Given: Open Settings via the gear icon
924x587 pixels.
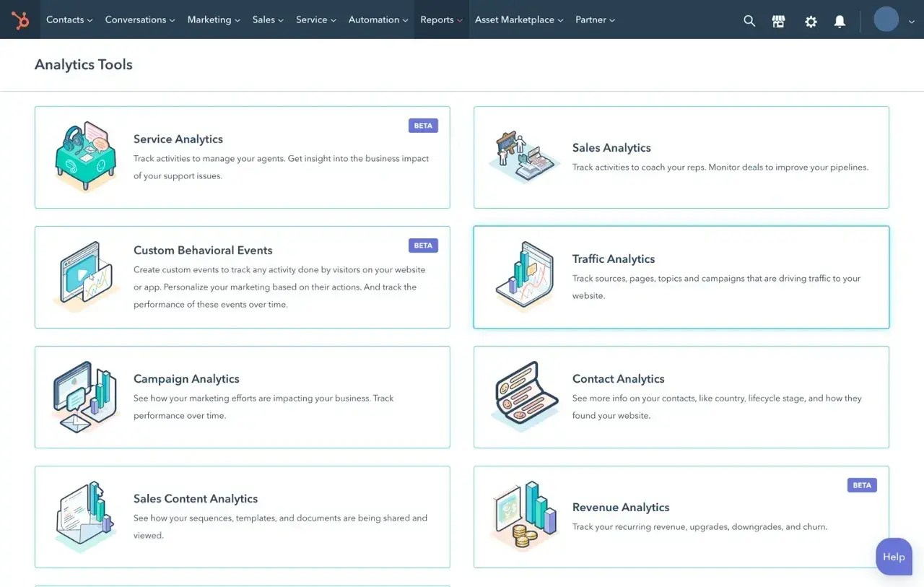Looking at the screenshot, I should pos(811,21).
